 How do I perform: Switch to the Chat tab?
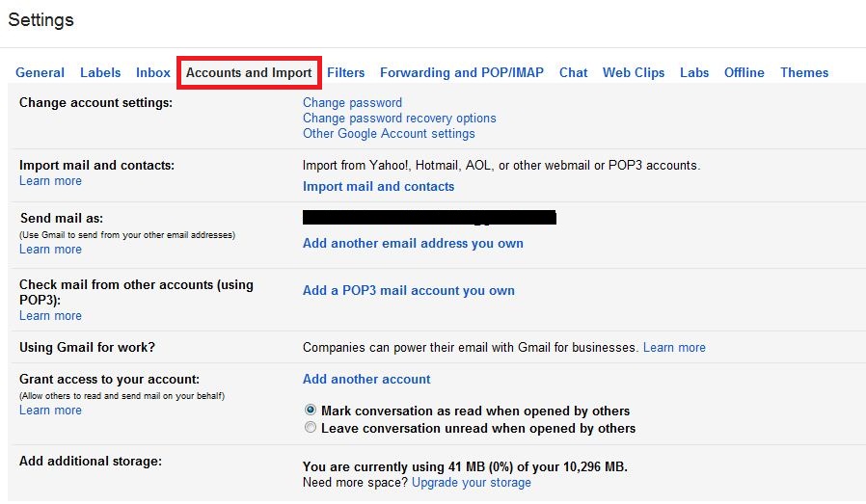coord(573,72)
